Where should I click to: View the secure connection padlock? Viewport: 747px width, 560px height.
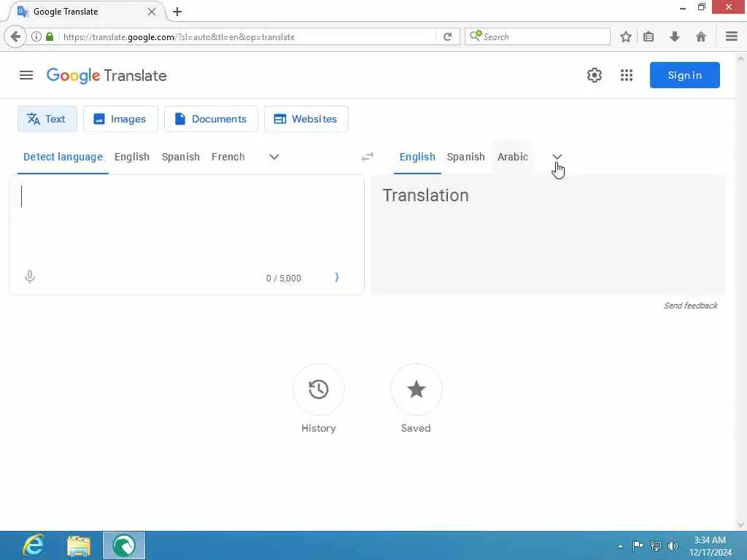tap(50, 36)
